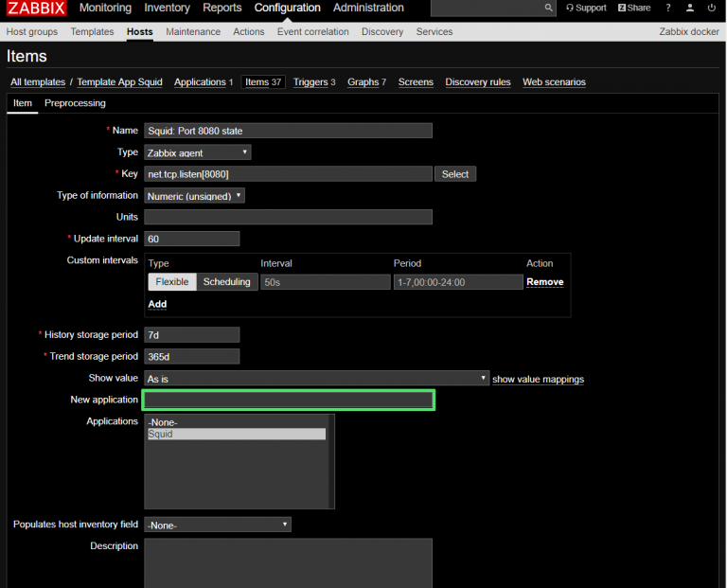Click the Trend storage period field
727x588 pixels.
pyautogui.click(x=192, y=357)
